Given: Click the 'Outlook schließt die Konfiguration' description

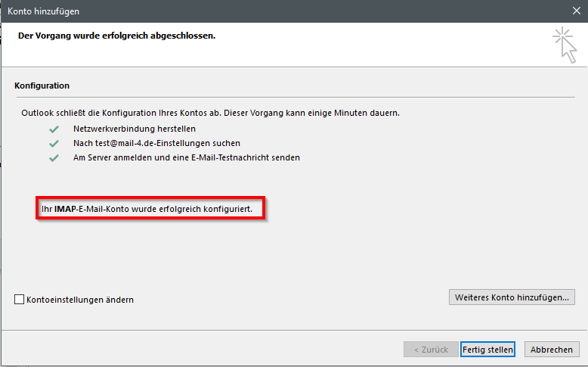Looking at the screenshot, I should click(x=210, y=113).
